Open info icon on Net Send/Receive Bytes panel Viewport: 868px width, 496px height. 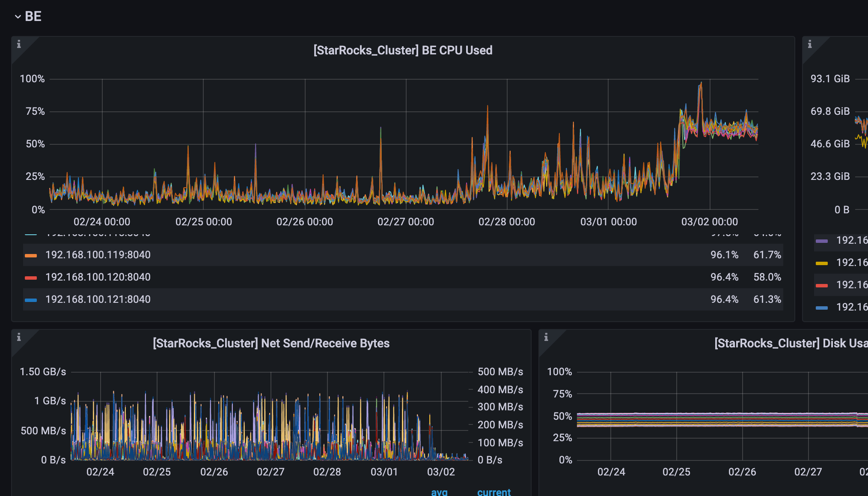(19, 337)
